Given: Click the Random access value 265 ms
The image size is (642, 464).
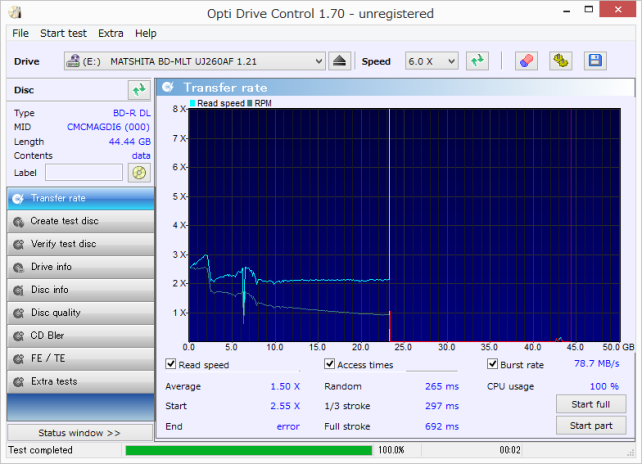Looking at the screenshot, I should (x=442, y=387).
